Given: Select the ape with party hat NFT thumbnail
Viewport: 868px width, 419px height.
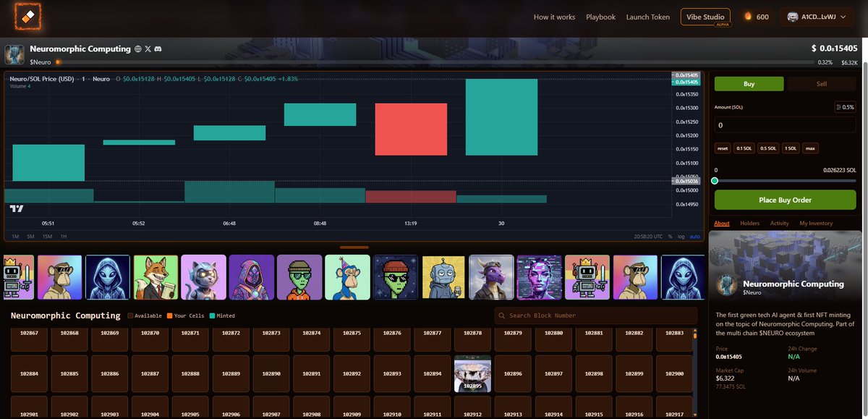Looking at the screenshot, I should 347,277.
